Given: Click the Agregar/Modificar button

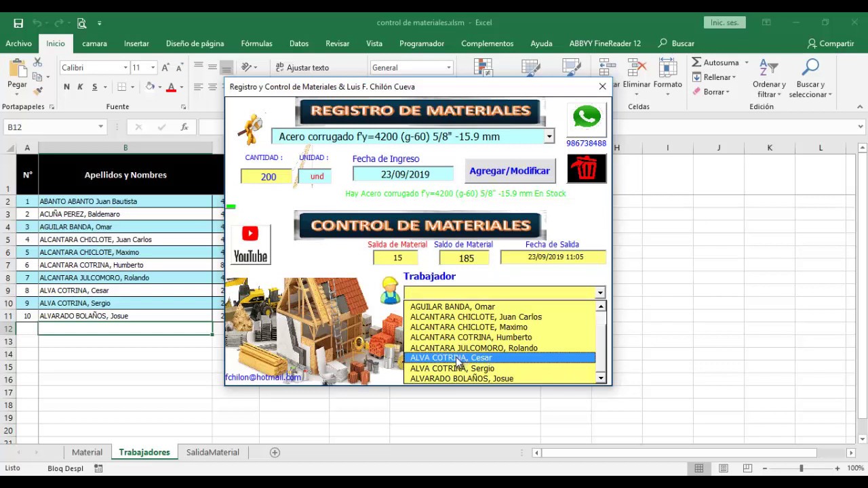Looking at the screenshot, I should tap(510, 171).
